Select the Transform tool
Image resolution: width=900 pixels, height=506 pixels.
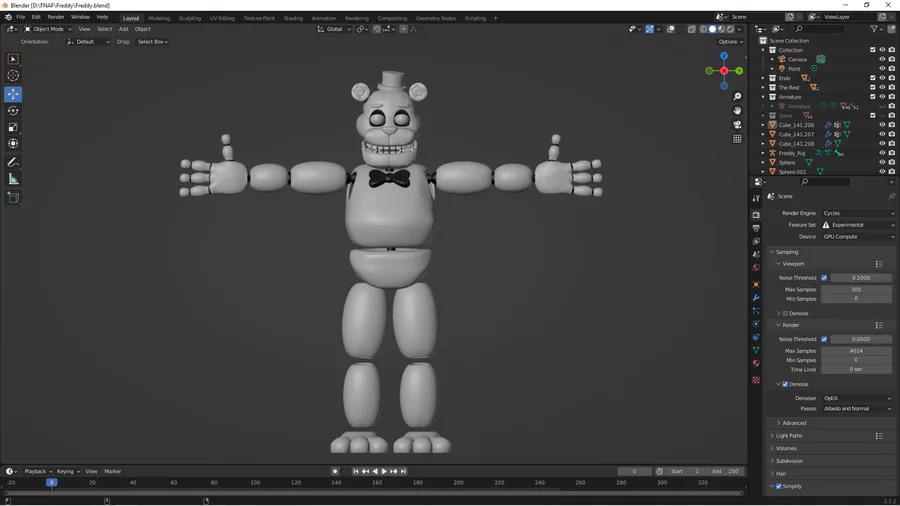[x=13, y=144]
